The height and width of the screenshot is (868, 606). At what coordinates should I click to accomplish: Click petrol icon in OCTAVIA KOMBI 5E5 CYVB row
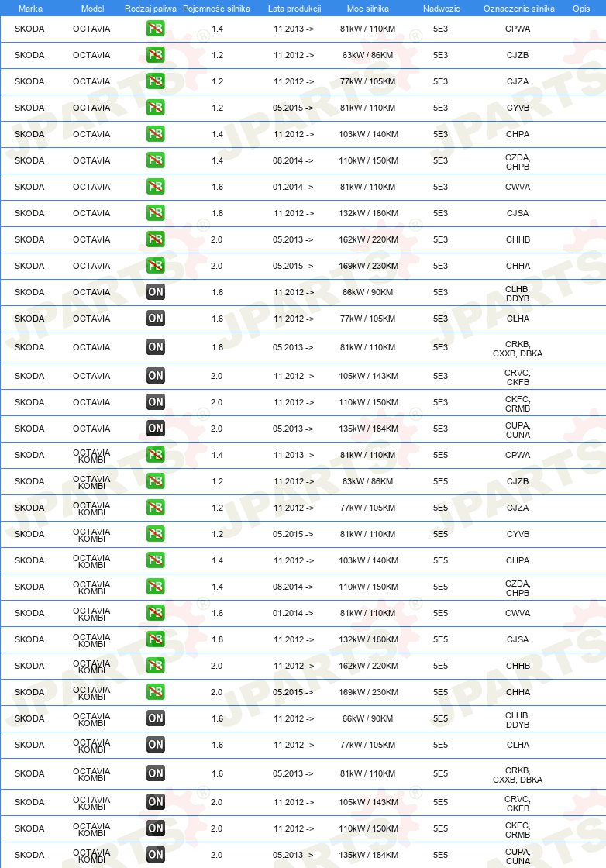[156, 534]
